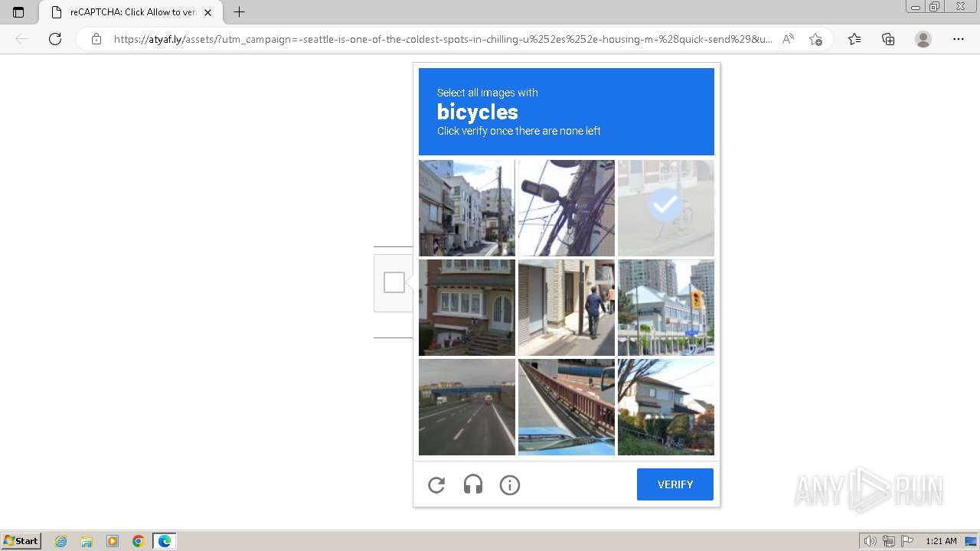Close the reCAPTCHA tab

coord(207,12)
